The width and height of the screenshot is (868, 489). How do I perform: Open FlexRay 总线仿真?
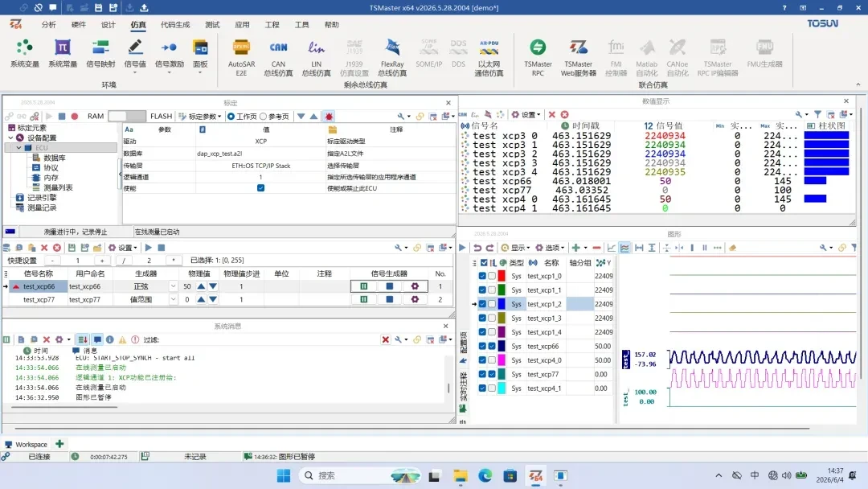(x=392, y=57)
